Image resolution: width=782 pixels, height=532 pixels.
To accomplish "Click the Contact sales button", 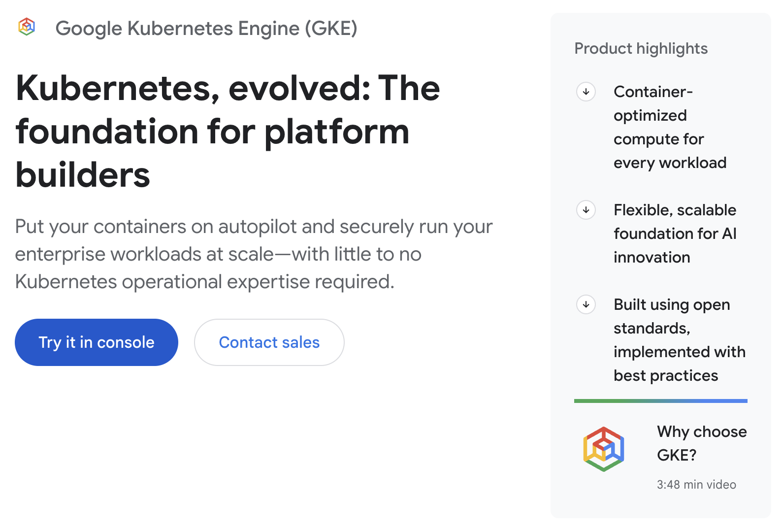I will tap(269, 342).
